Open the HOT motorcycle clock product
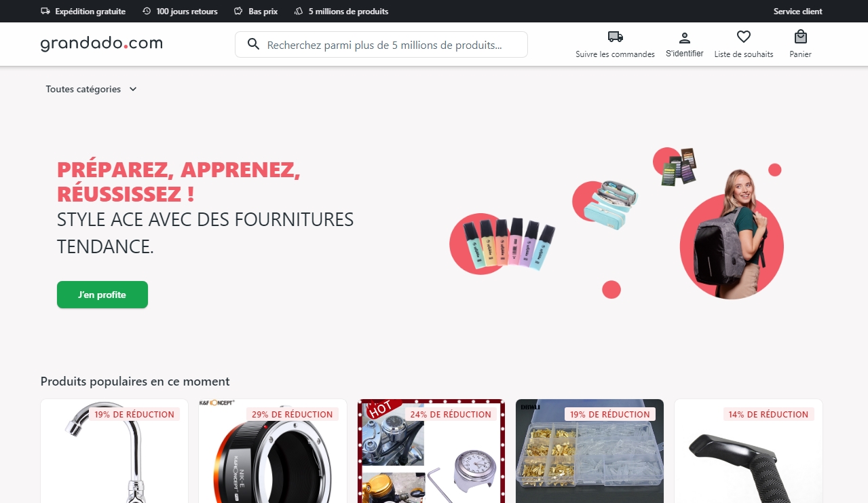Image resolution: width=868 pixels, height=503 pixels. click(431, 451)
